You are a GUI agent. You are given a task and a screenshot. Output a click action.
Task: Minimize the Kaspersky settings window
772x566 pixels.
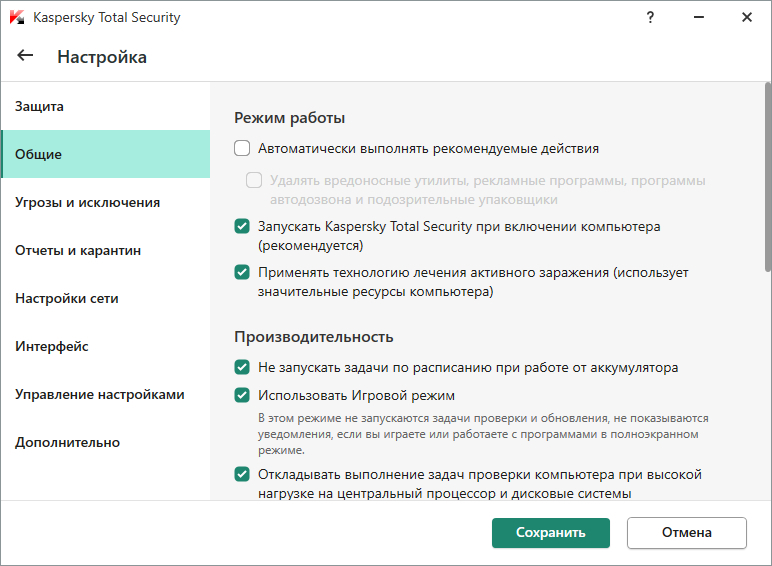coord(698,18)
